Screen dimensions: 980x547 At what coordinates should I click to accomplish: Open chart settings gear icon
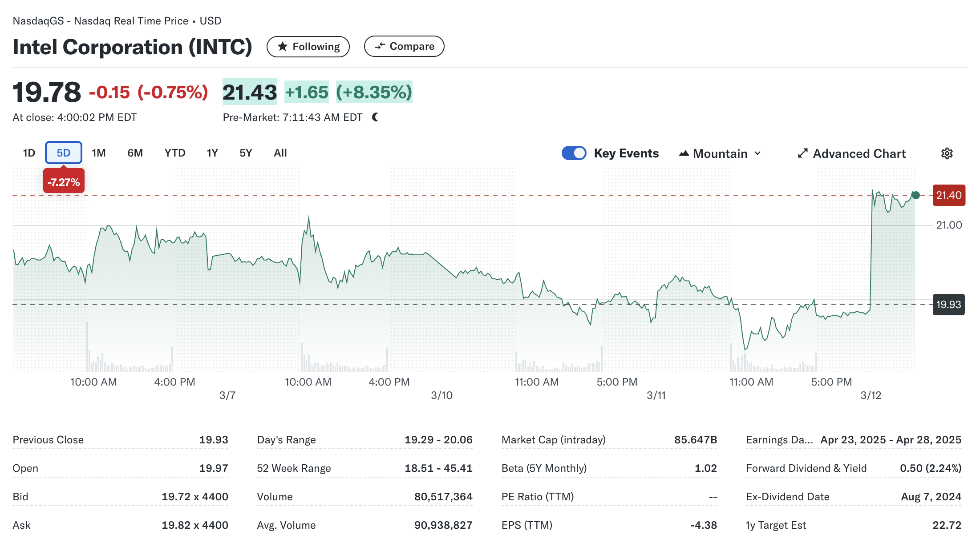coord(947,153)
